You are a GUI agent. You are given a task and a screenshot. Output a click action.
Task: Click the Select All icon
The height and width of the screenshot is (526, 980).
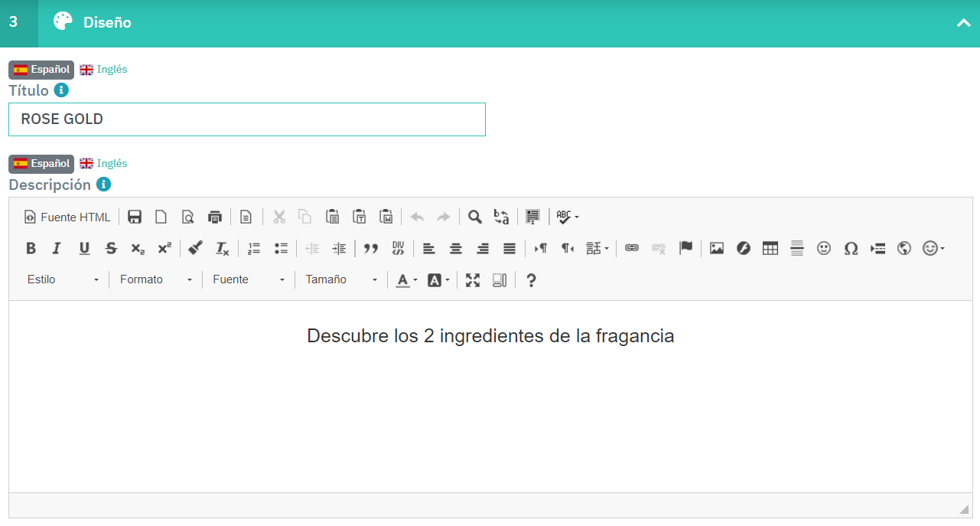(x=533, y=217)
